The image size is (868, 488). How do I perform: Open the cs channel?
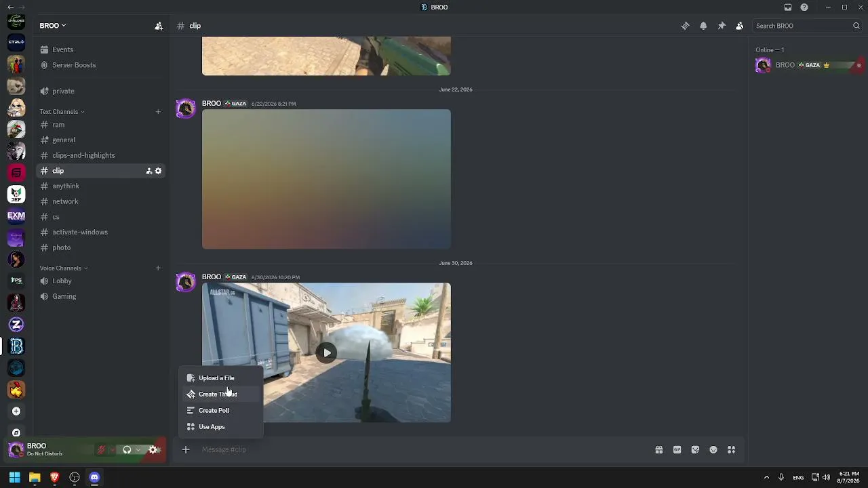point(100,217)
